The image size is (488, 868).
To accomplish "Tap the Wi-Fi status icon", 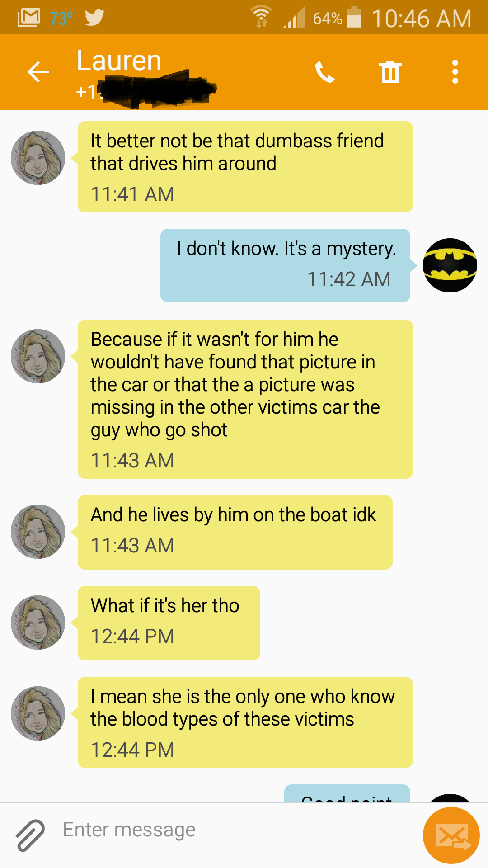I will (262, 17).
